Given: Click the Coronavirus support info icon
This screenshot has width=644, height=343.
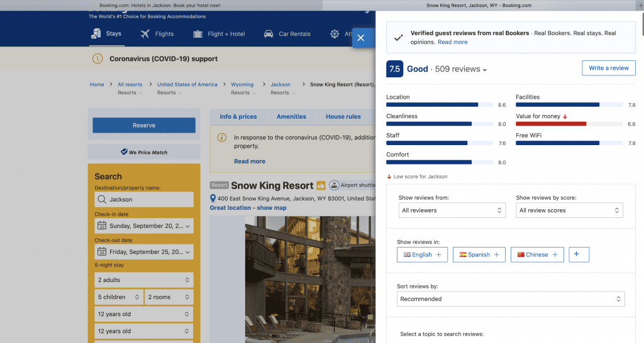Looking at the screenshot, I should [x=97, y=58].
